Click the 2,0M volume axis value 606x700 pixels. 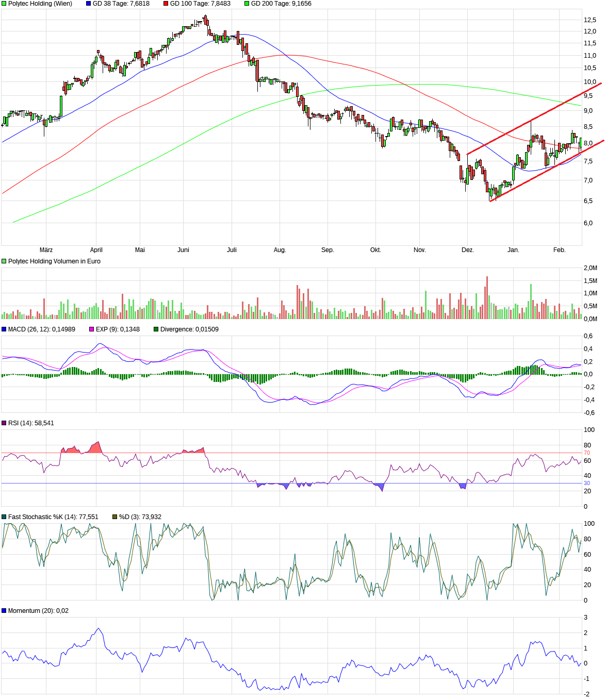pyautogui.click(x=591, y=268)
